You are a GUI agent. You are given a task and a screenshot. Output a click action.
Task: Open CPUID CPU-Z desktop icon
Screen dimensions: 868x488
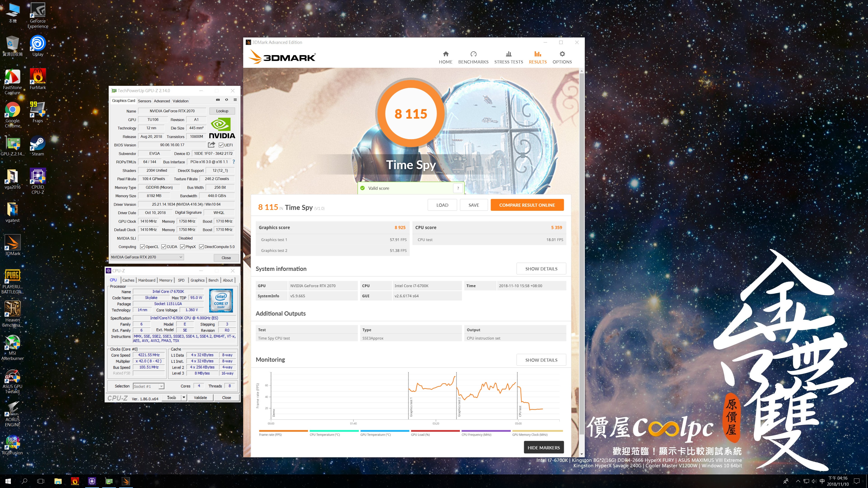38,181
